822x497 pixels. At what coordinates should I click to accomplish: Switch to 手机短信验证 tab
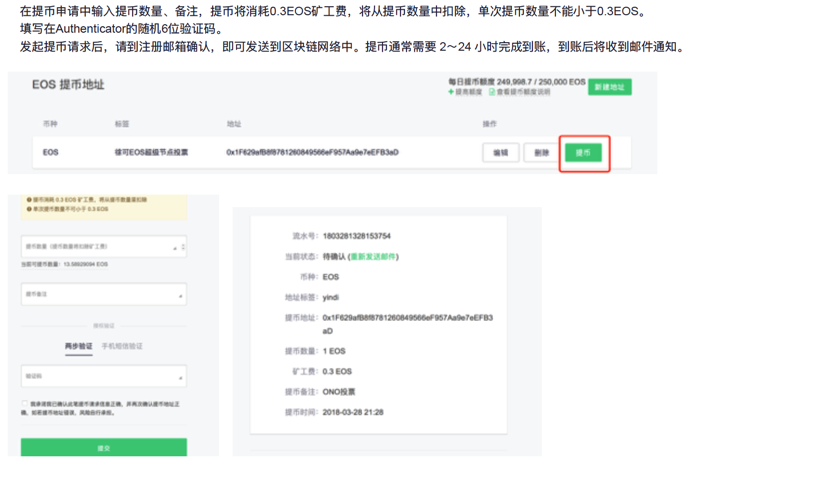point(122,346)
